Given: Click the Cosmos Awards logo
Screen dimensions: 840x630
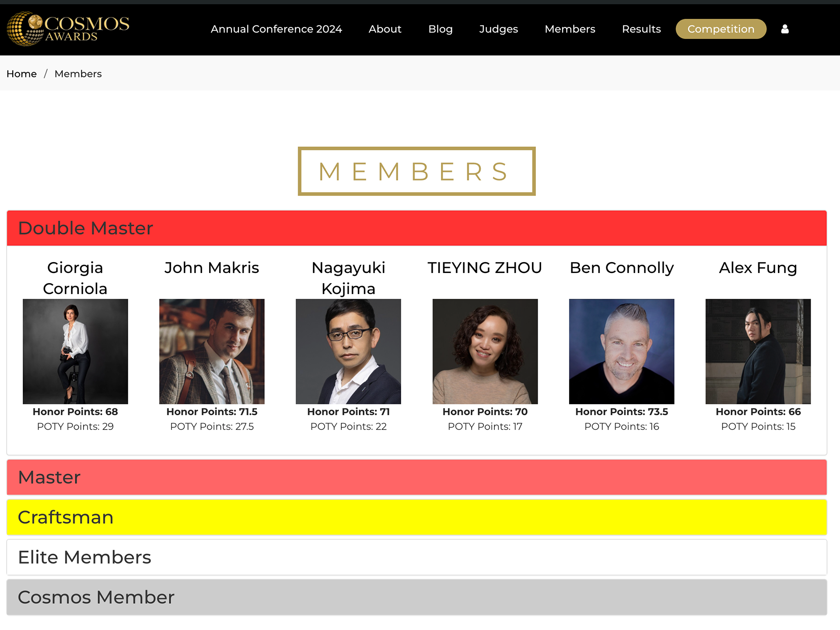Looking at the screenshot, I should [68, 29].
